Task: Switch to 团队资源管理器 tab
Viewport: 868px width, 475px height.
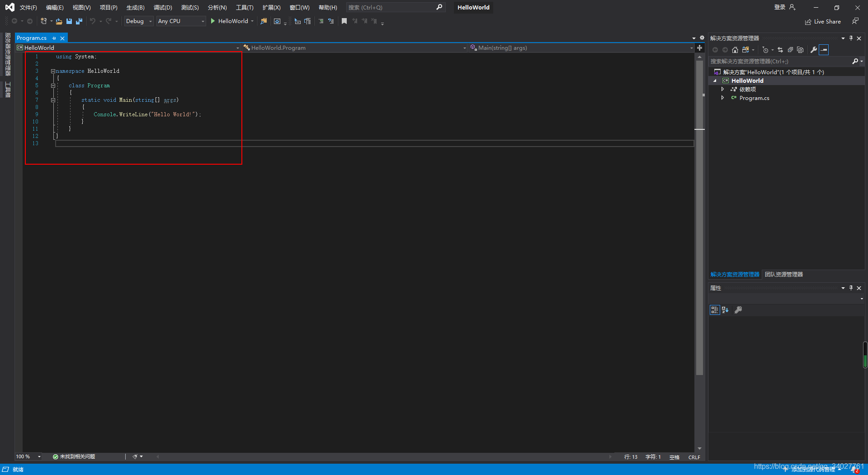Action: [x=784, y=275]
